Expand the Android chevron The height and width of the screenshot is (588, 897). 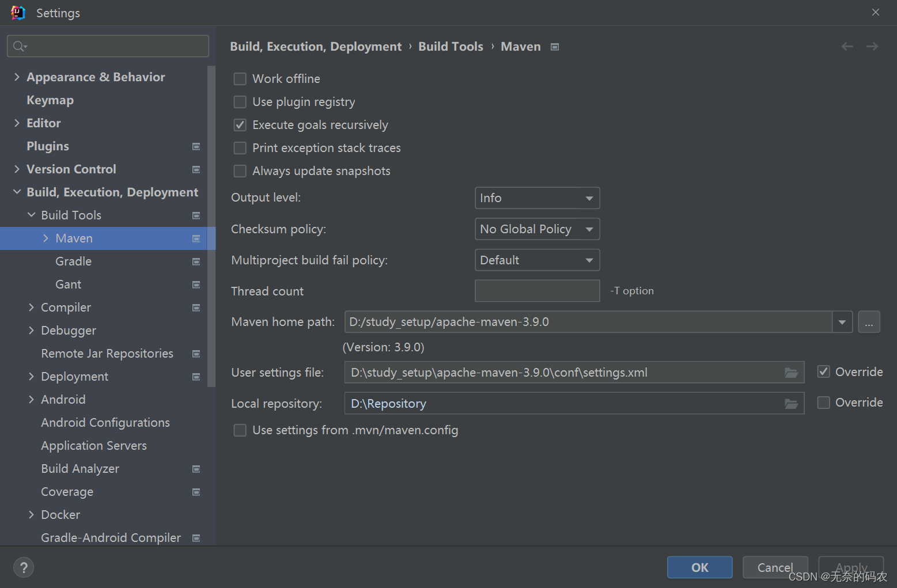pyautogui.click(x=31, y=399)
